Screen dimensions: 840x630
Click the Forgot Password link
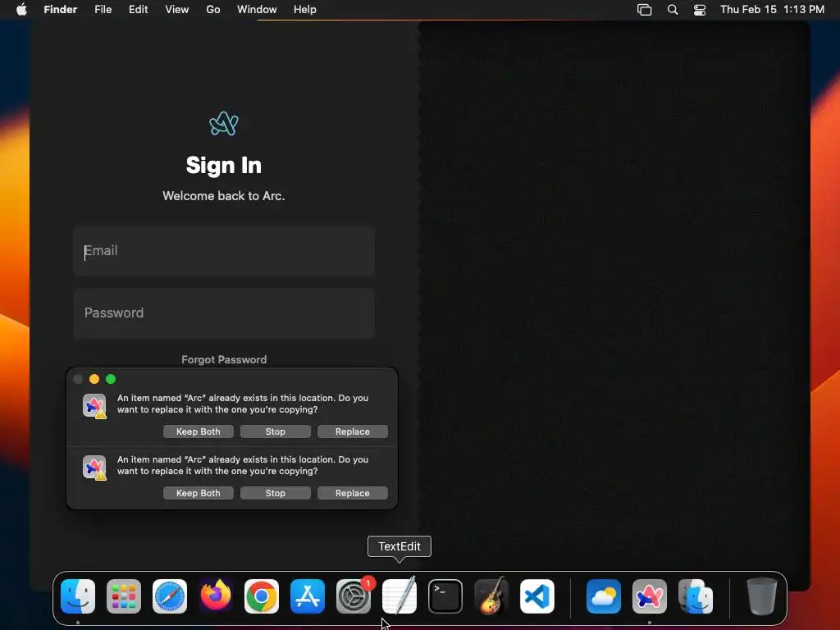[x=224, y=359]
